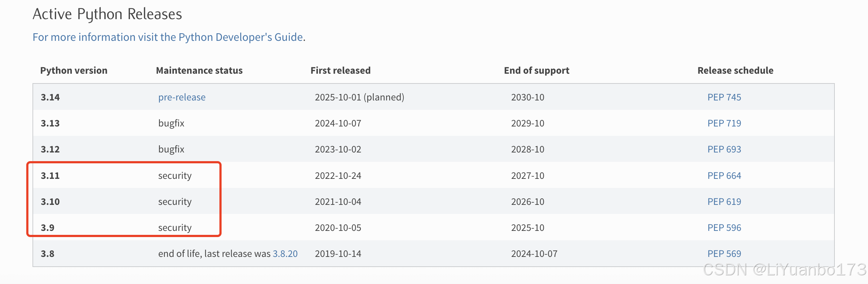
Task: Click the First released column header
Action: [x=341, y=70]
